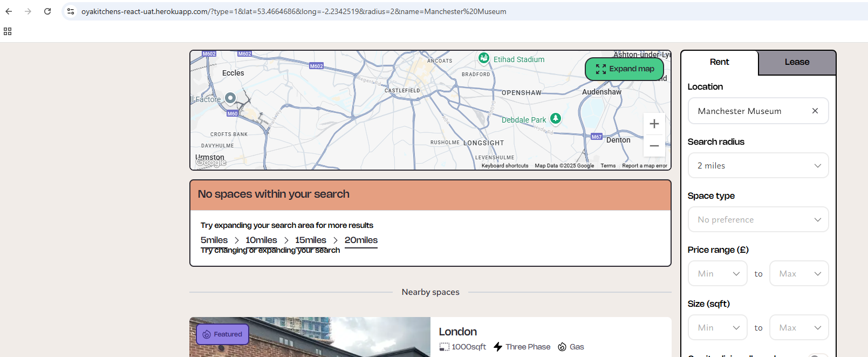Click the Debdale Park map marker

555,119
